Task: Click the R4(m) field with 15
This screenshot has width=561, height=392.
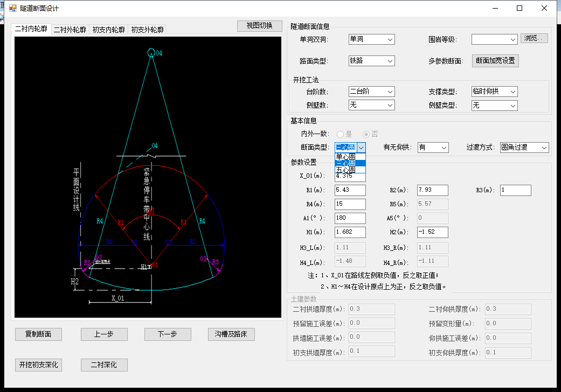Action: pos(350,204)
